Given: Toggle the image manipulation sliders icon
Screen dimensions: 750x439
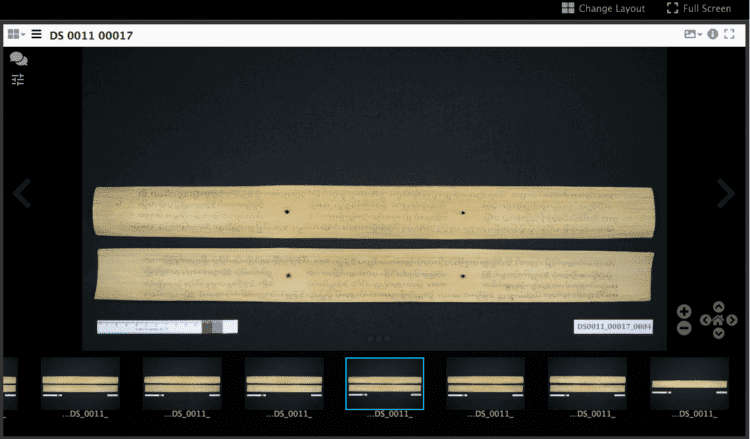Looking at the screenshot, I should coord(18,80).
